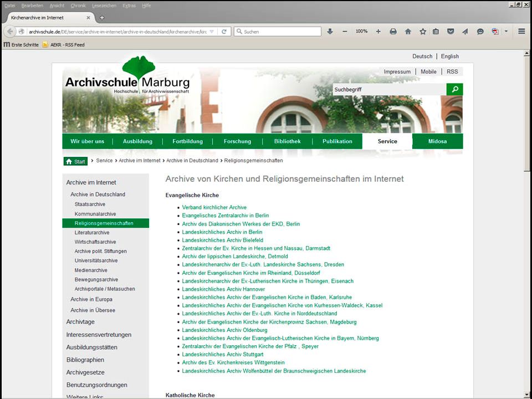The image size is (532, 399).
Task: Open Archive in Europa in the sidebar
Action: coord(91,299)
